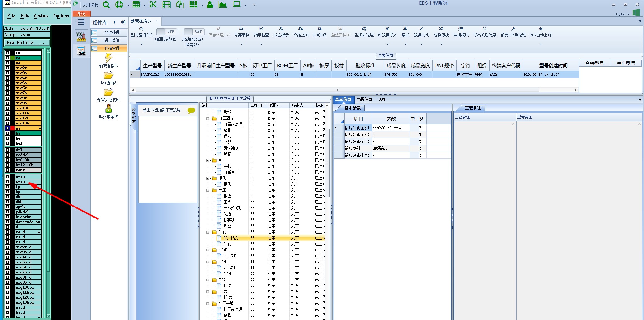Image resolution: width=644 pixels, height=320 pixels.
Task: Click 发送指示 upload icon
Action: point(281,29)
